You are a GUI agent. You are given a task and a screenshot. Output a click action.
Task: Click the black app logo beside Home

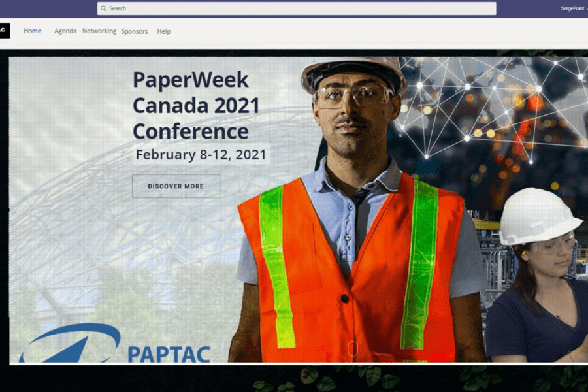pyautogui.click(x=5, y=31)
